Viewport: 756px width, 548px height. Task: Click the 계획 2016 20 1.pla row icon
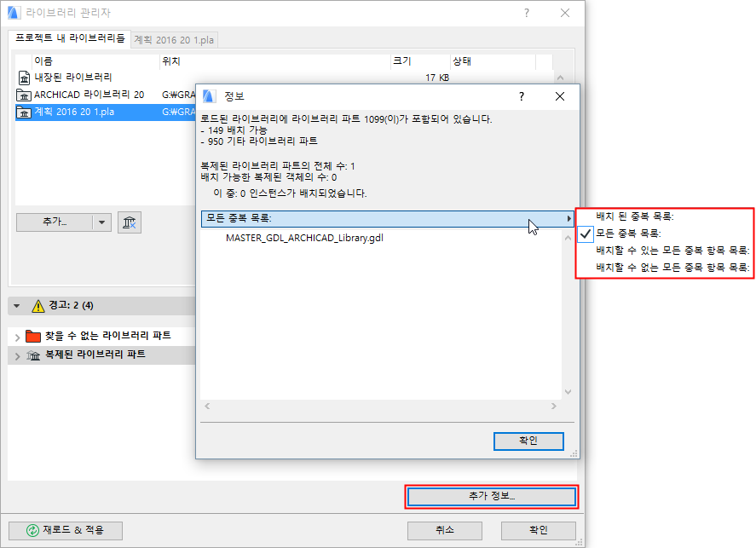[x=24, y=112]
